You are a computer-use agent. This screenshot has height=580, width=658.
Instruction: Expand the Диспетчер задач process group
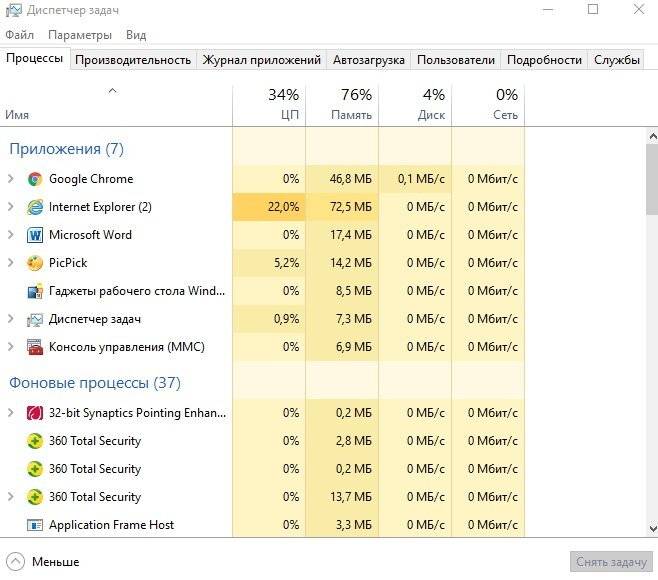tap(10, 319)
